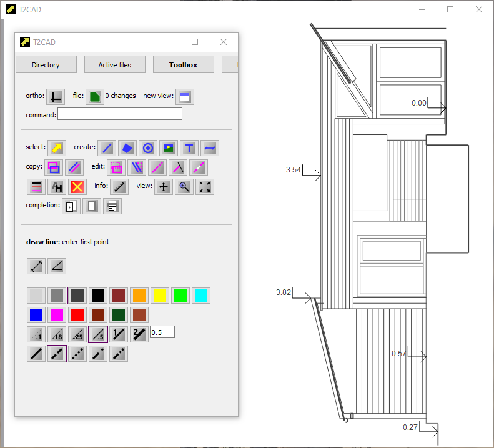This screenshot has height=448, width=494.
Task: Set line width to .5
Action: pyautogui.click(x=98, y=334)
